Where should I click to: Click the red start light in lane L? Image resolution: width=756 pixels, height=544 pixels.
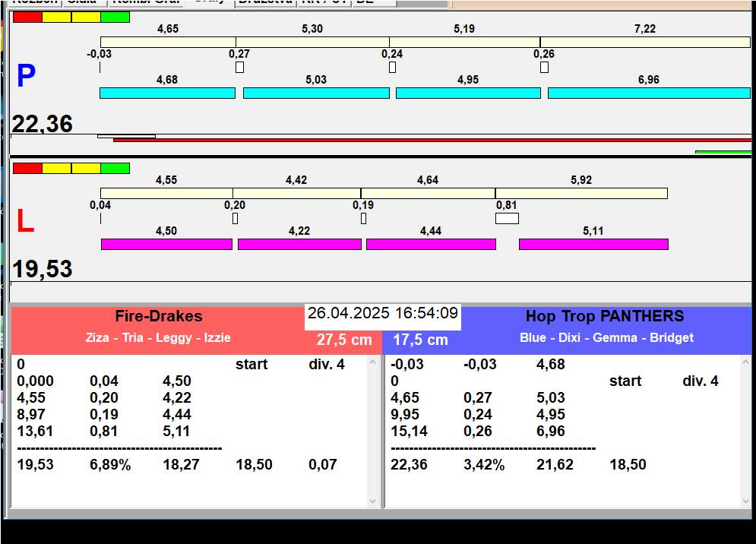pyautogui.click(x=27, y=168)
